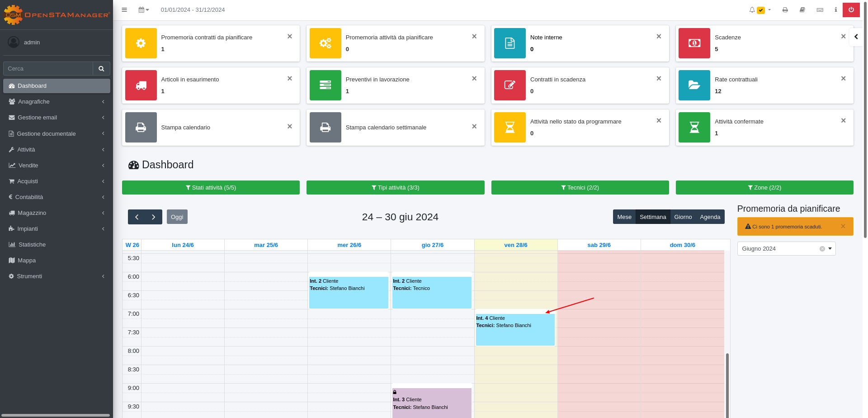
Task: Open the Scadenze red money icon
Action: point(694,43)
